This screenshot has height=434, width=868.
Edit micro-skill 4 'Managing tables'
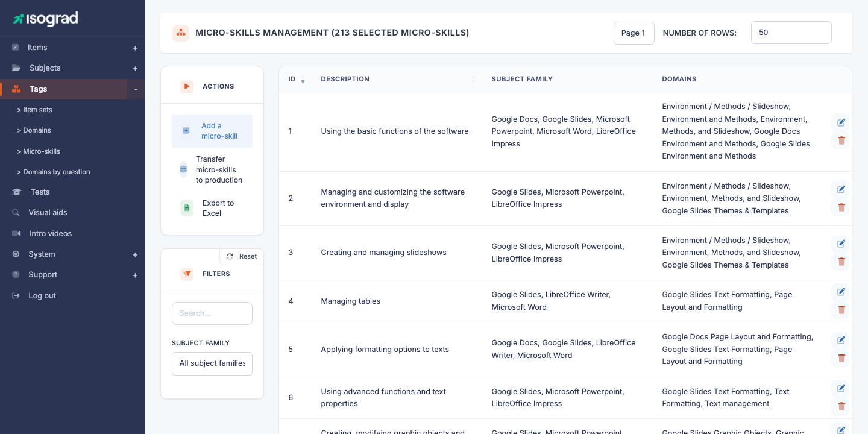[x=841, y=292]
